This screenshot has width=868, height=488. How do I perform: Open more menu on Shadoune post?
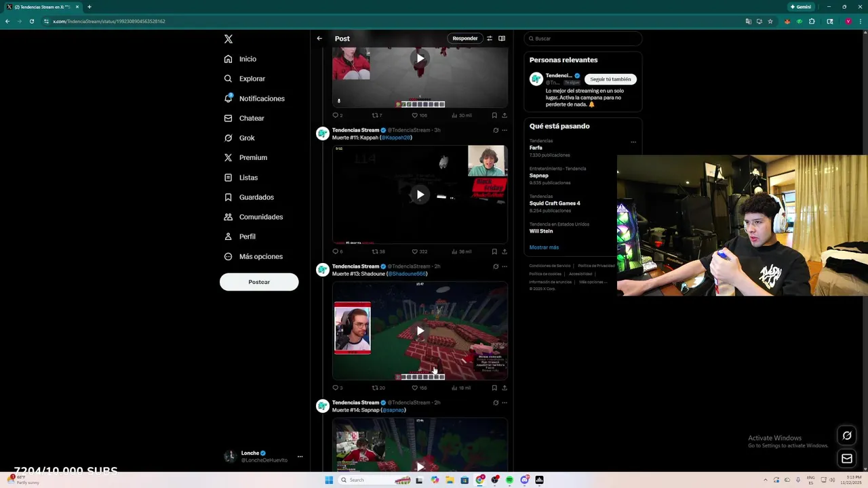pos(504,266)
